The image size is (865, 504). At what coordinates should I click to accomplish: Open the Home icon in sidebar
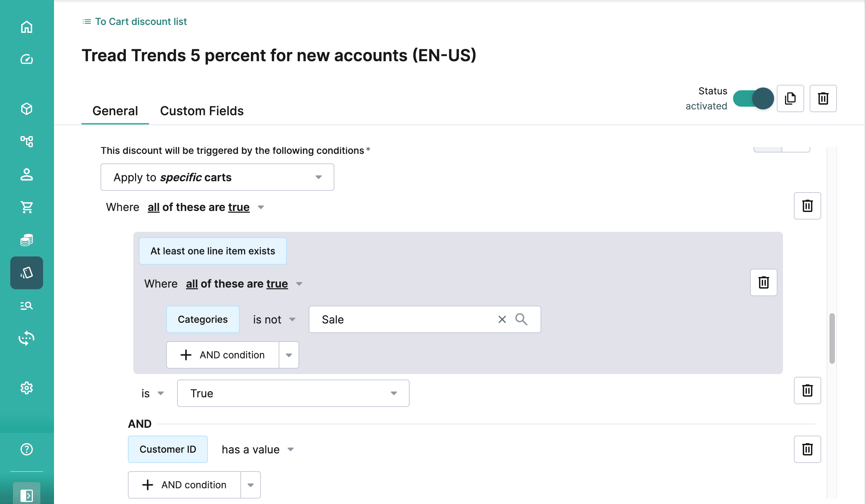[26, 27]
